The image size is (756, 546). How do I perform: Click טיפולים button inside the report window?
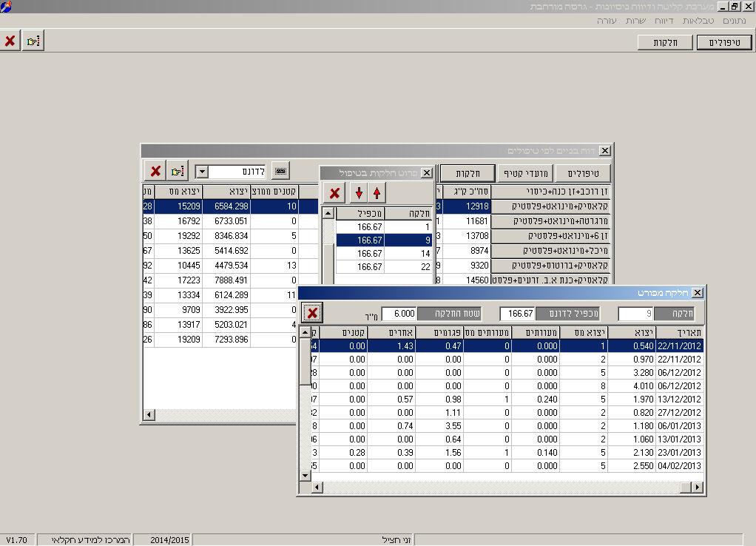pos(584,173)
